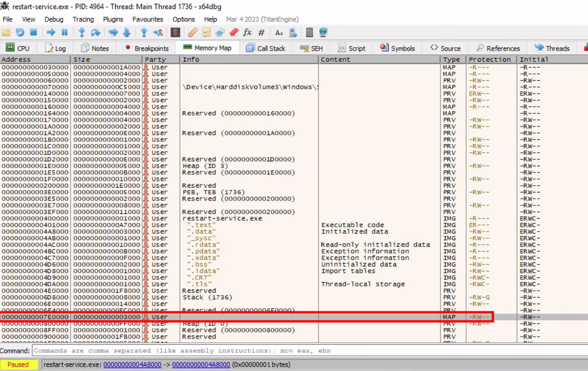
Task: Follow the first 00000000004A8000 address link
Action: click(132, 365)
